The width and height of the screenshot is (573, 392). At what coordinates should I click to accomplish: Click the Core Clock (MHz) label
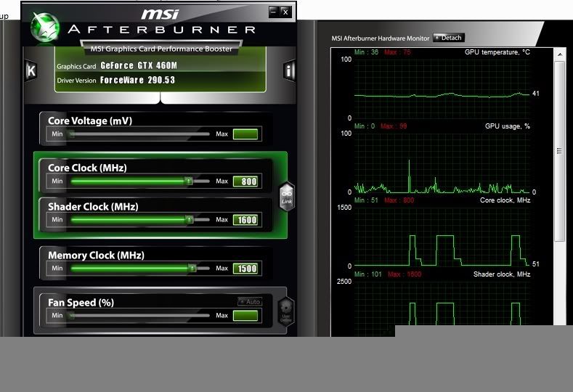pos(87,168)
